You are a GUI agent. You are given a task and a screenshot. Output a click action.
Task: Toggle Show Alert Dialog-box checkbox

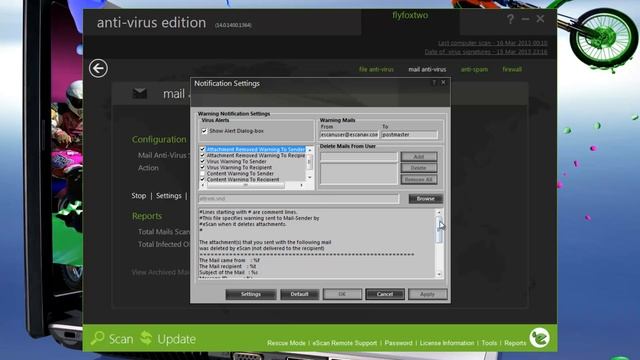[x=204, y=131]
